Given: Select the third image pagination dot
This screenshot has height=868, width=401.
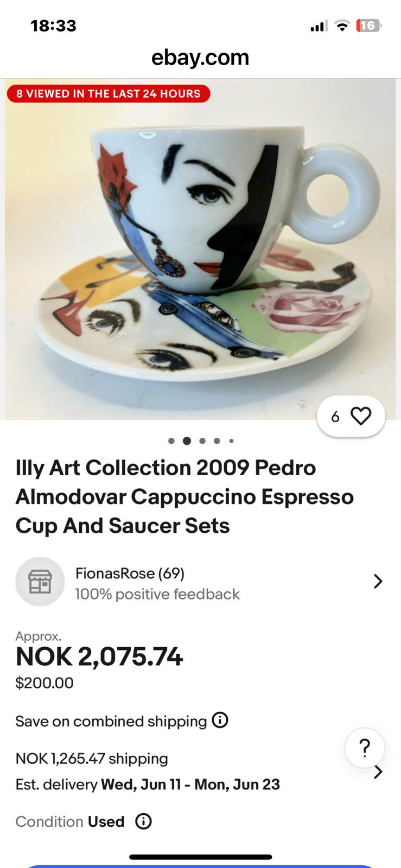Looking at the screenshot, I should [x=202, y=441].
